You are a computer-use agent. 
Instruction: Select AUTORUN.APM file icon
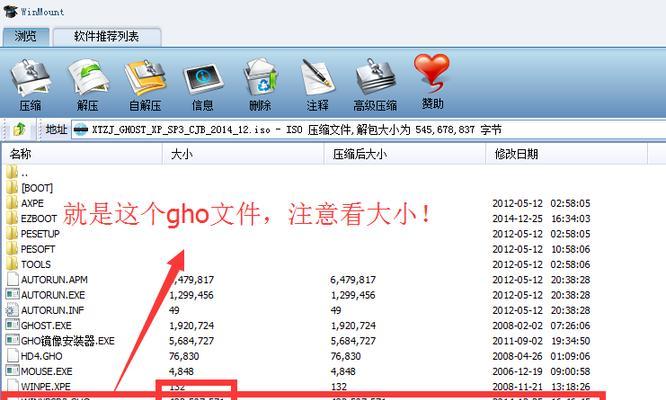tap(13, 279)
